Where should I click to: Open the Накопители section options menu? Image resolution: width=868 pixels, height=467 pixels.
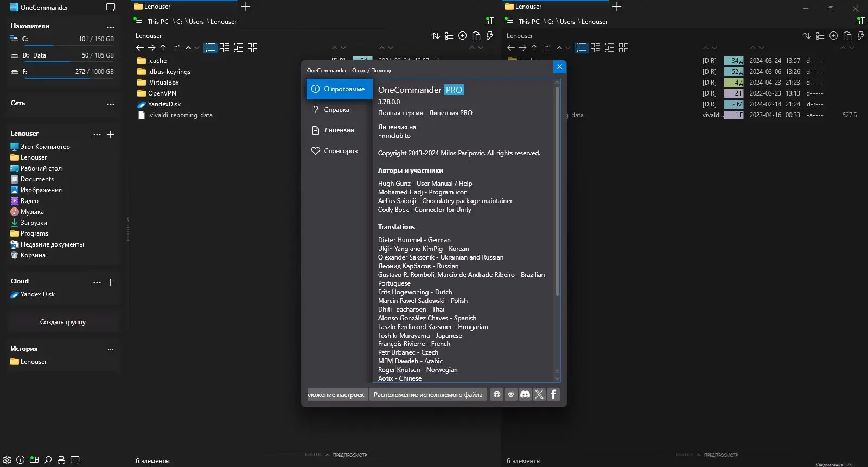(111, 27)
